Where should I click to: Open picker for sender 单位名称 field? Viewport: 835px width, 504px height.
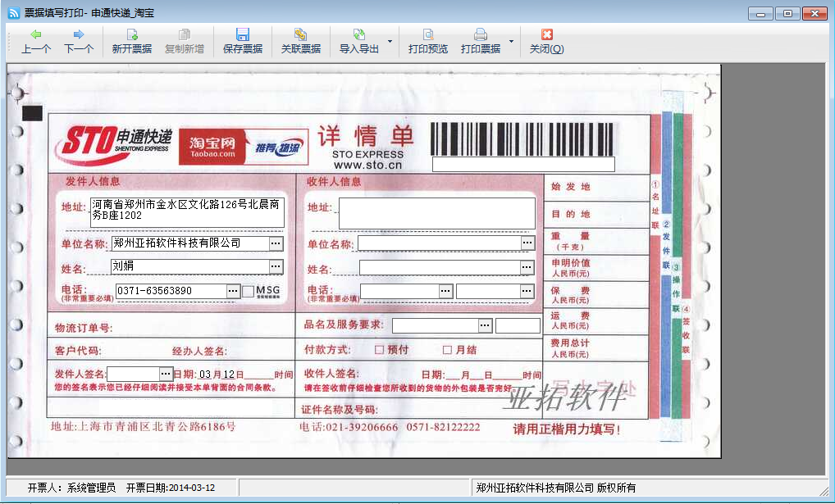[x=276, y=243]
